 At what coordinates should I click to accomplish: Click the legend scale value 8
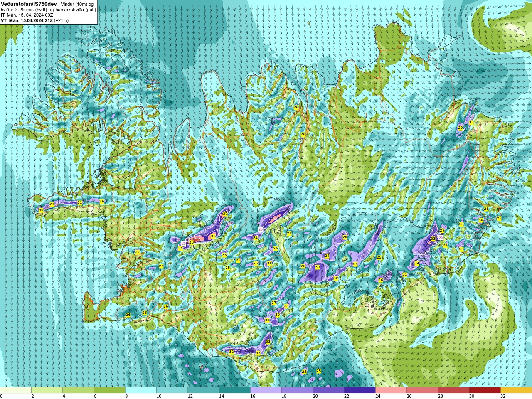(127, 396)
